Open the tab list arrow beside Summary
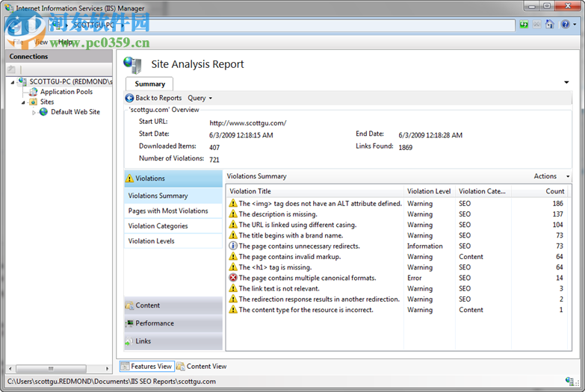585x392 pixels. click(x=566, y=82)
